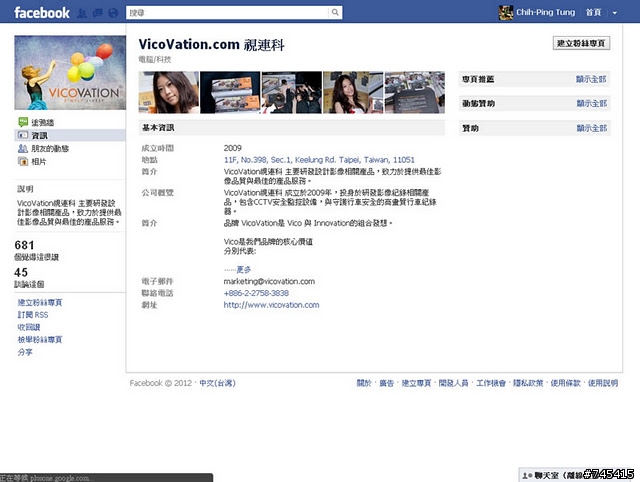Show all in second right-column section
The height and width of the screenshot is (482, 640).
(x=591, y=104)
